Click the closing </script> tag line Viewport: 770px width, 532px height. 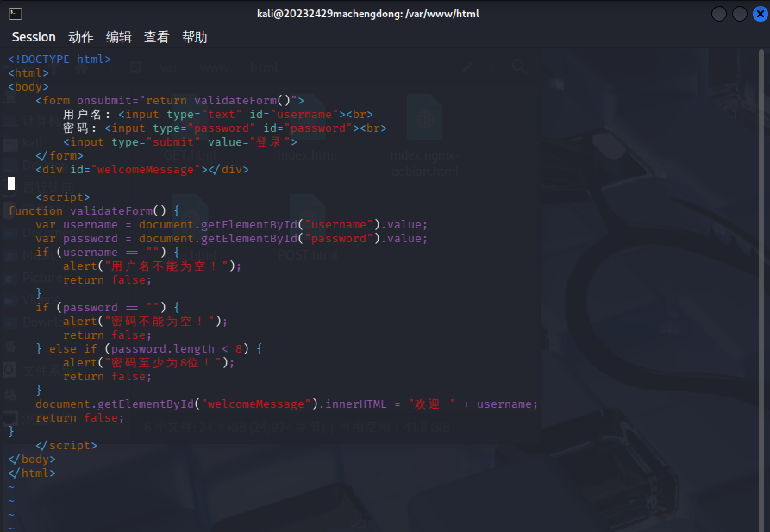(66, 446)
